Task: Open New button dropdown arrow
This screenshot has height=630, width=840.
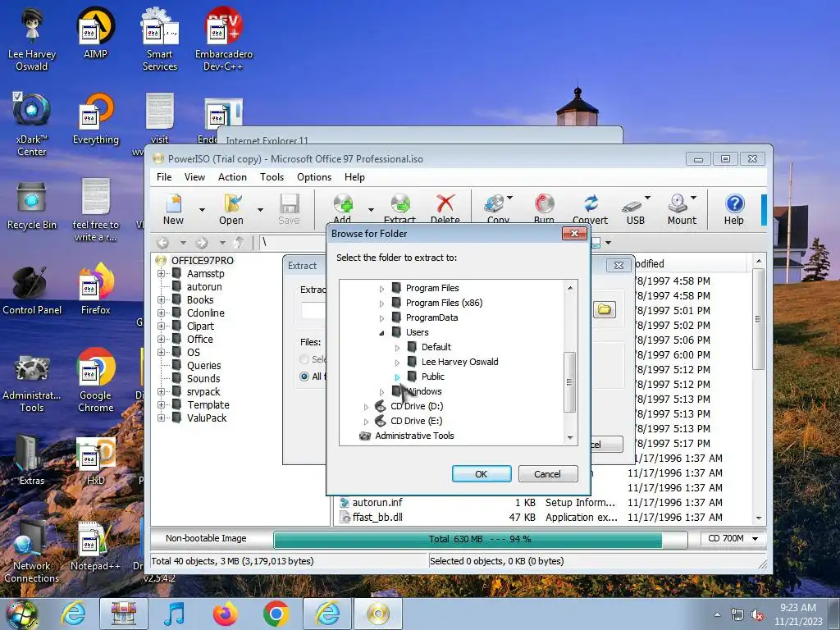Action: [202, 209]
